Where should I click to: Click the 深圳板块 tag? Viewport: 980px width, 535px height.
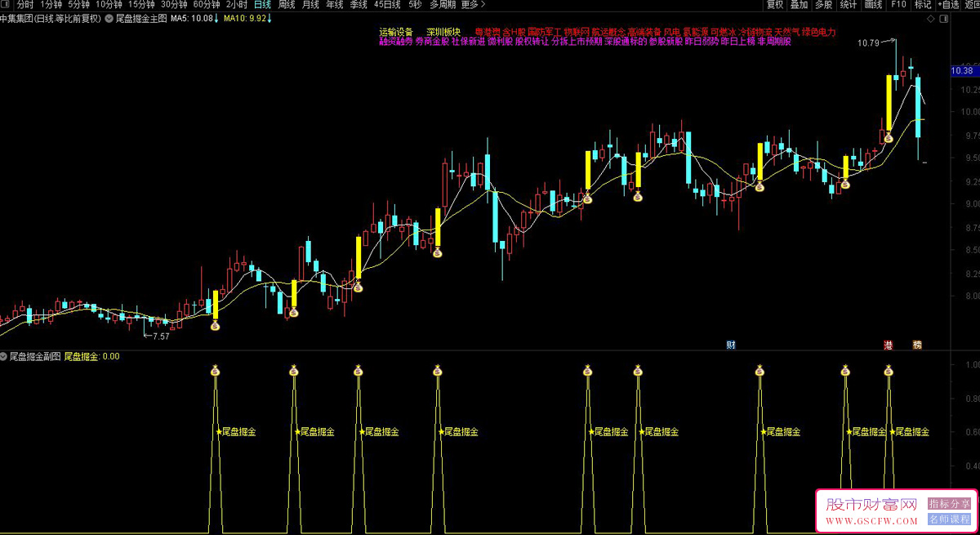click(x=443, y=33)
